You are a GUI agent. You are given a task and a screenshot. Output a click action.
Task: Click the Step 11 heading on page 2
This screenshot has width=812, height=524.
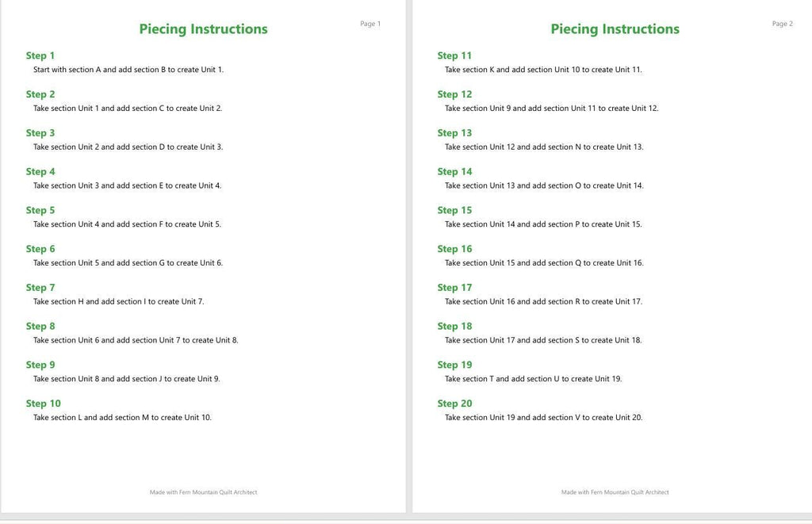tap(454, 55)
